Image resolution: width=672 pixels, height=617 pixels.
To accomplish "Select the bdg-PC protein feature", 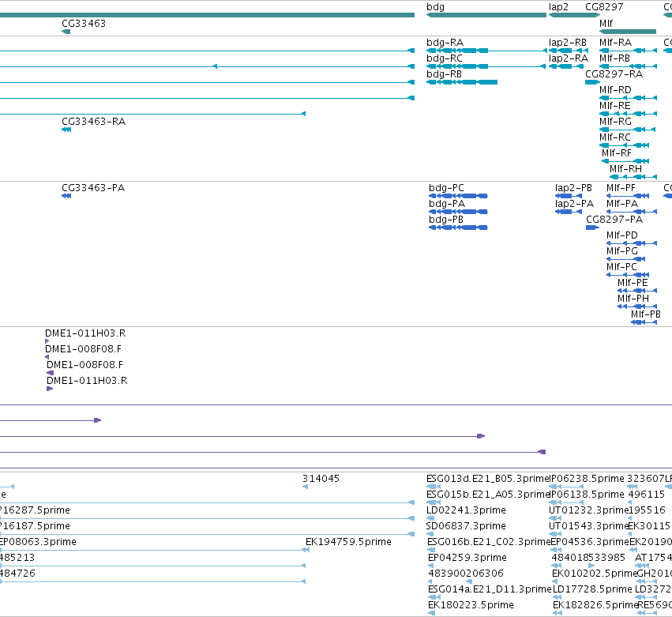I will [x=458, y=196].
